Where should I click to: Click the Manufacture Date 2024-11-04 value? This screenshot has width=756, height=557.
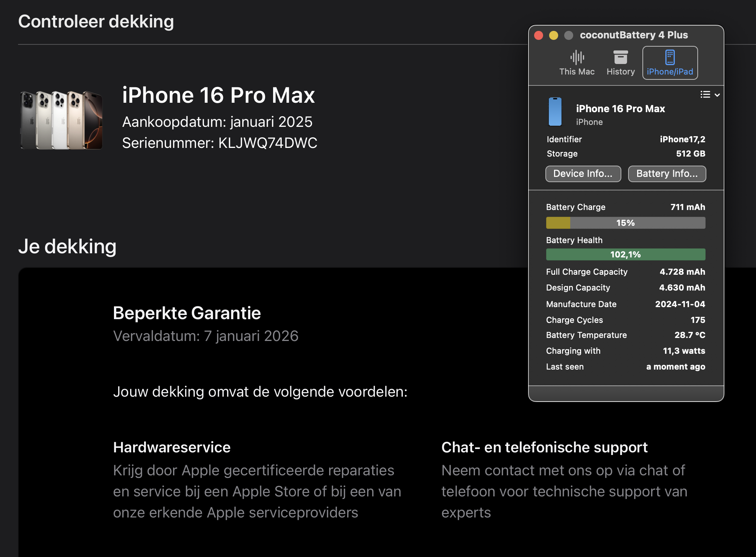point(680,304)
